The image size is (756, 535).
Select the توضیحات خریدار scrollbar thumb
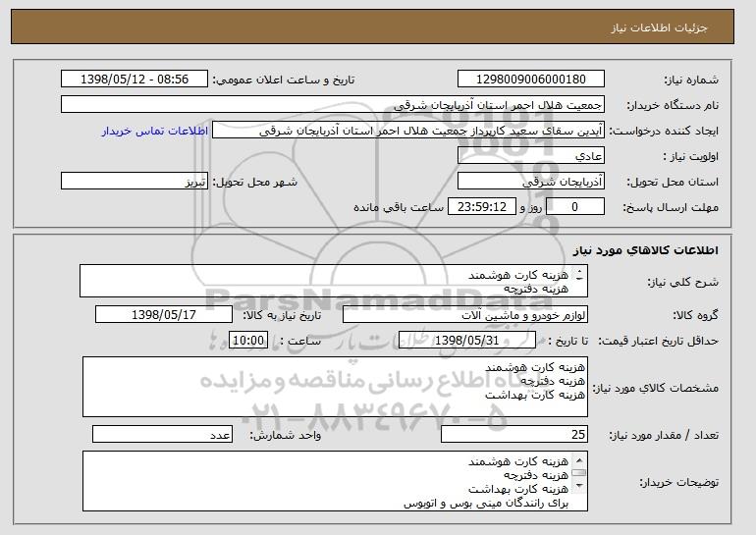pos(579,473)
